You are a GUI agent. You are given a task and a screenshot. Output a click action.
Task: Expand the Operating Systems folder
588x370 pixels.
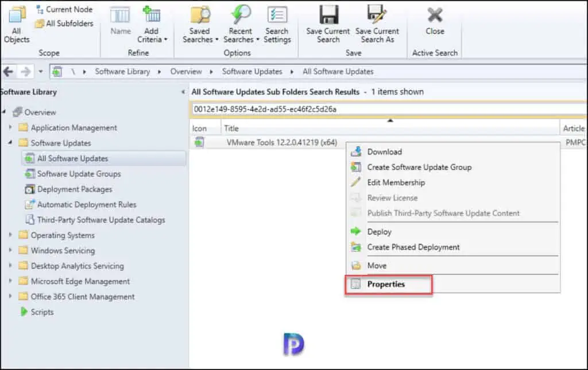point(10,235)
